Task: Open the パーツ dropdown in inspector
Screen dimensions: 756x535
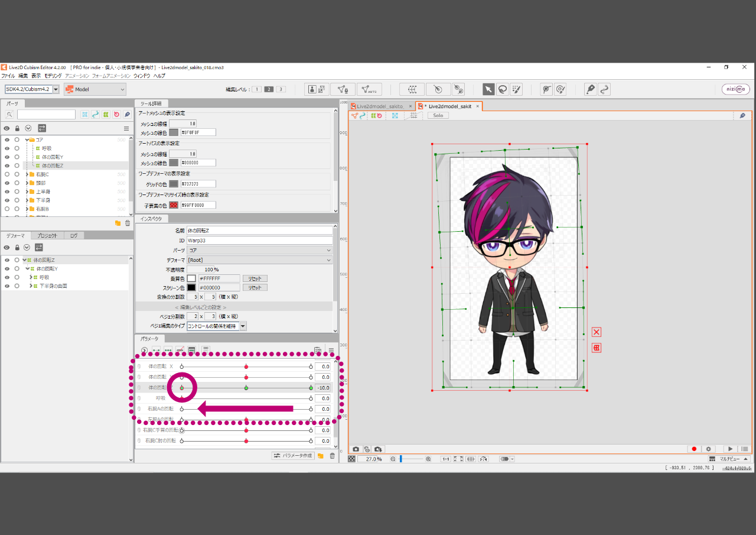Action: tap(260, 251)
